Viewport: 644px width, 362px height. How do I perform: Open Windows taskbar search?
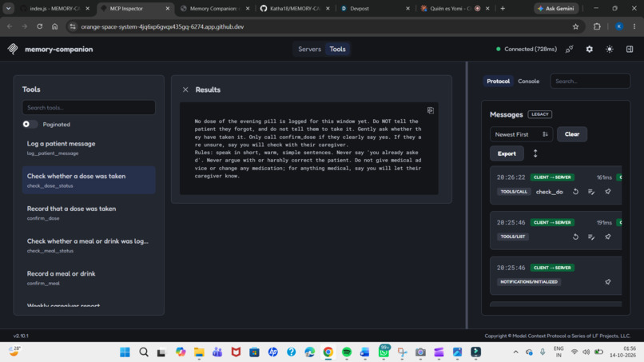click(x=143, y=352)
